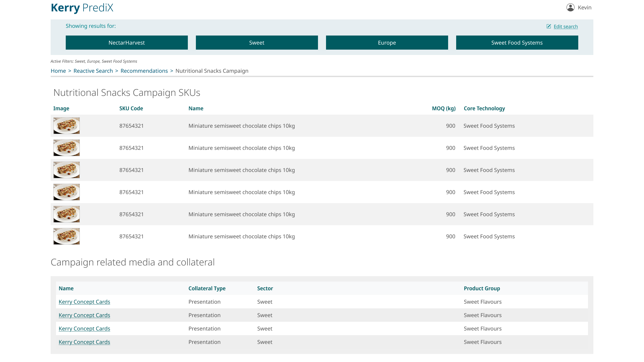
Task: Select the first Miniature semisweet chocolate chips row
Action: [241, 126]
